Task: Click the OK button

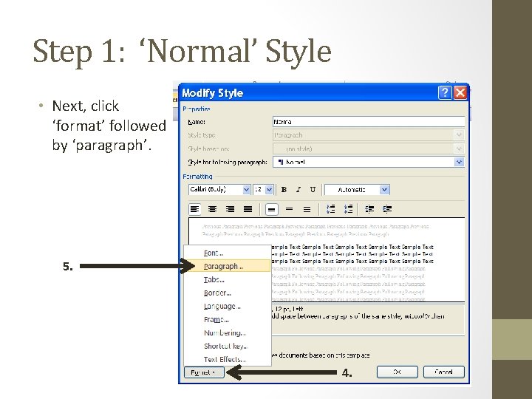Action: pos(397,372)
